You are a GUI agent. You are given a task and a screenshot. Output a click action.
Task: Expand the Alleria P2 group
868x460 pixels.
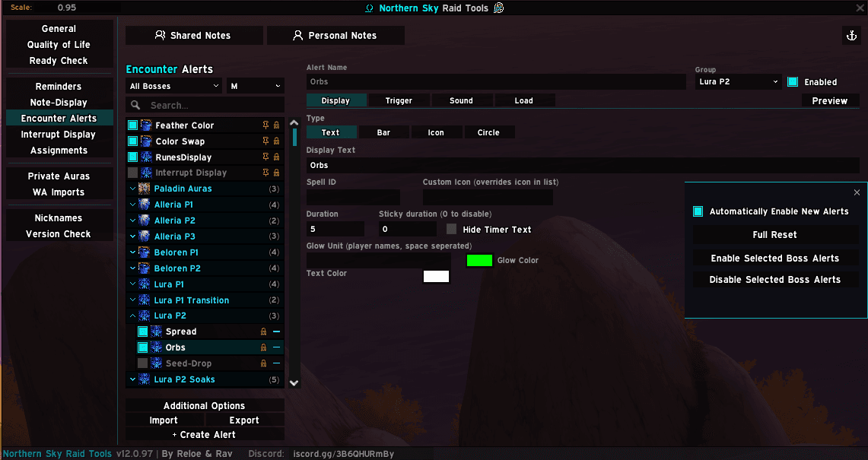[133, 220]
